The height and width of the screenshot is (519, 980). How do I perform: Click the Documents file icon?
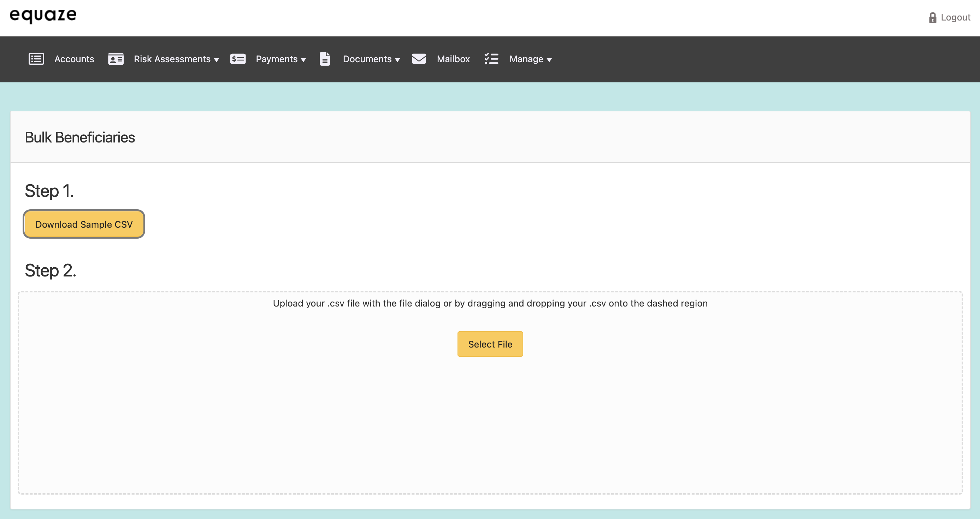[x=325, y=59]
